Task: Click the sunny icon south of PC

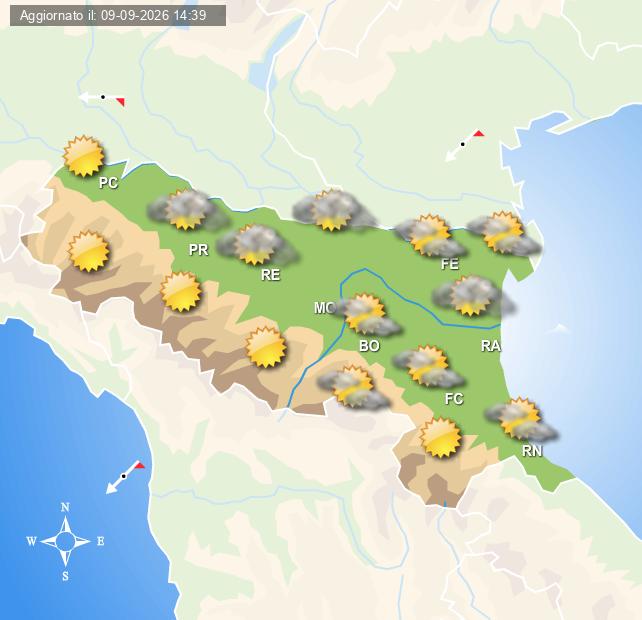Action: pos(88,251)
